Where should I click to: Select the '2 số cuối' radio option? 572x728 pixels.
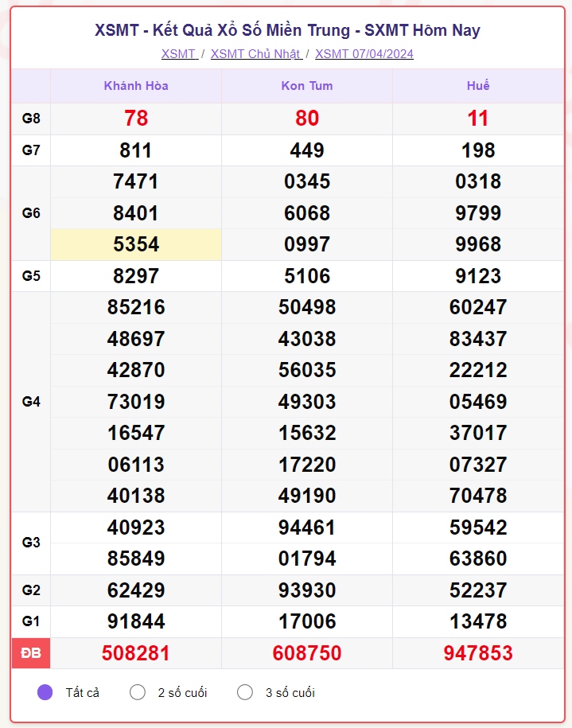(x=138, y=692)
